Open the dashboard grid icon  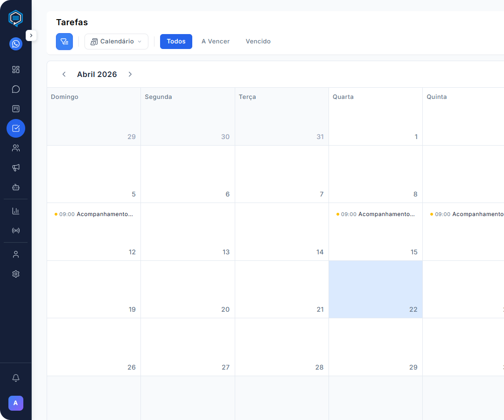tap(16, 70)
